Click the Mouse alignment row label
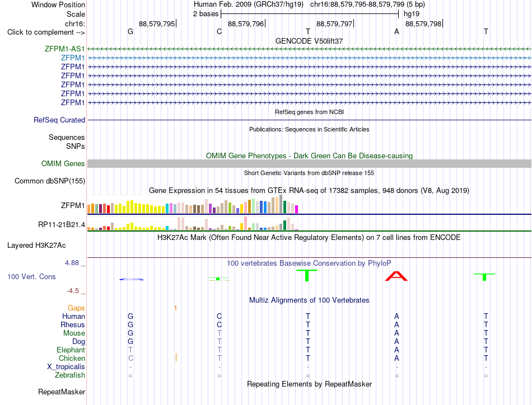Viewport: 532px width, 405px height. coord(74,333)
